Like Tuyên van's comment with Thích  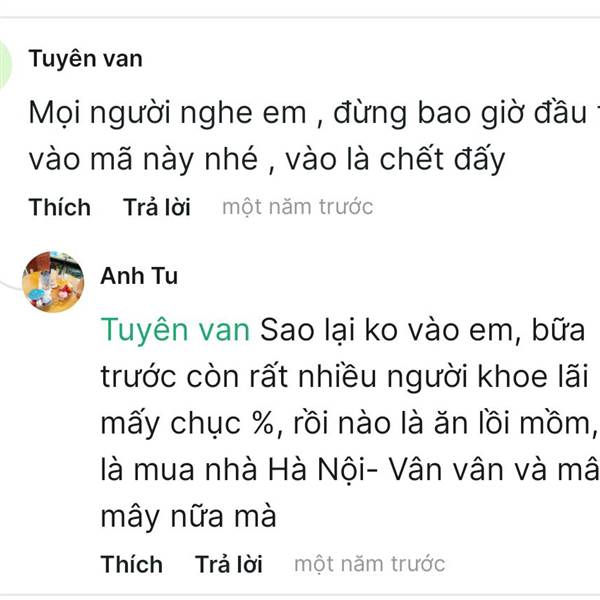(x=60, y=207)
